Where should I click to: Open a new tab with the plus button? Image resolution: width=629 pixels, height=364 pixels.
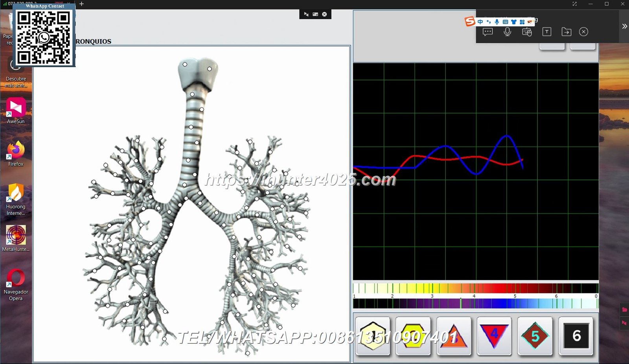pyautogui.click(x=81, y=4)
